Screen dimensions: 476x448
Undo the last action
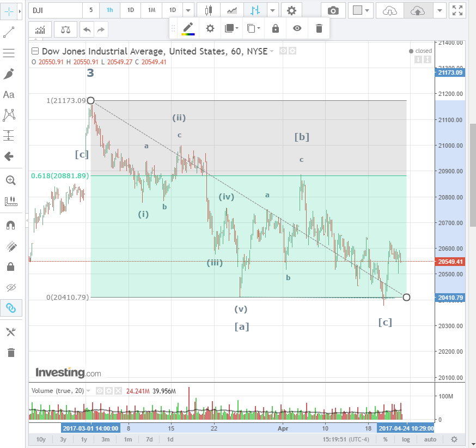(x=87, y=29)
